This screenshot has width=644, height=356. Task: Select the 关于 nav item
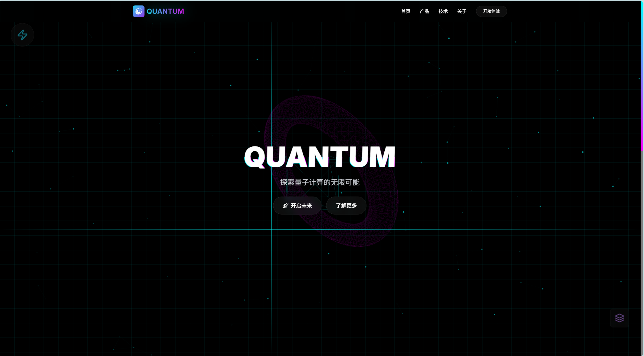click(462, 11)
